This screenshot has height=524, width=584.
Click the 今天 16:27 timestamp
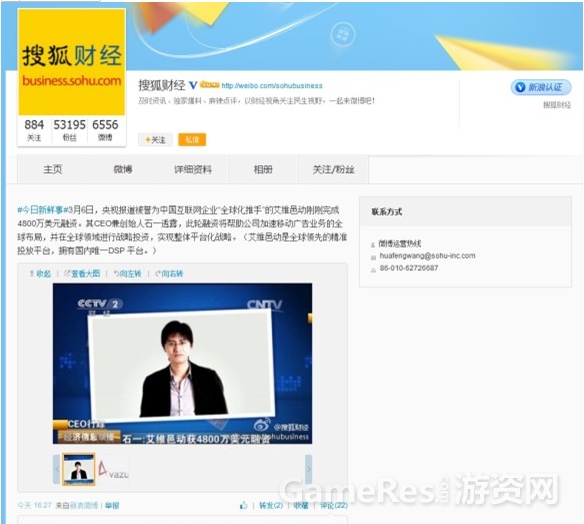(x=34, y=505)
